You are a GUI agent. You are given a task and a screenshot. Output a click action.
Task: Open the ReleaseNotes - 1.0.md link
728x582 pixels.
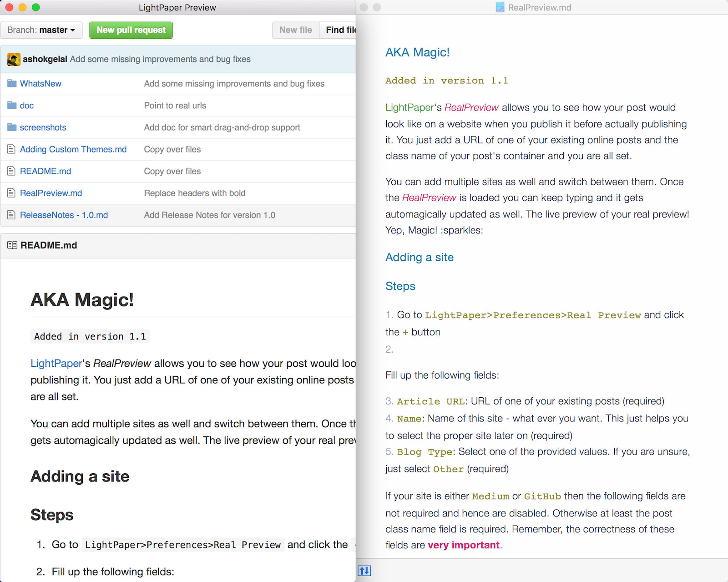pos(64,215)
